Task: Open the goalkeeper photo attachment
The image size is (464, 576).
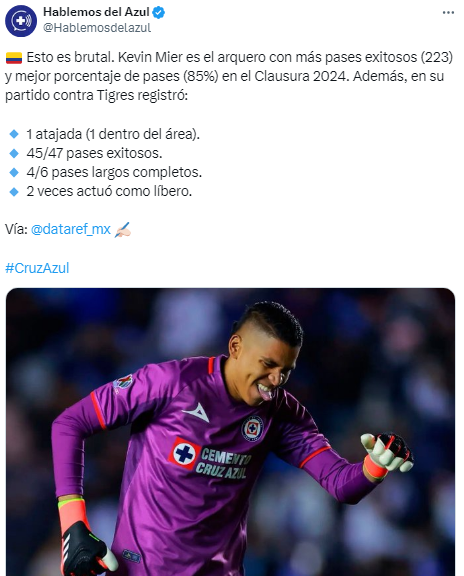Action: pos(230,432)
